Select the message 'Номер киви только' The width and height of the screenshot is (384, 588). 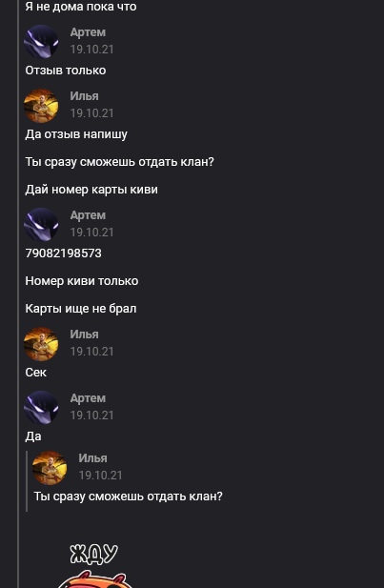pos(82,281)
